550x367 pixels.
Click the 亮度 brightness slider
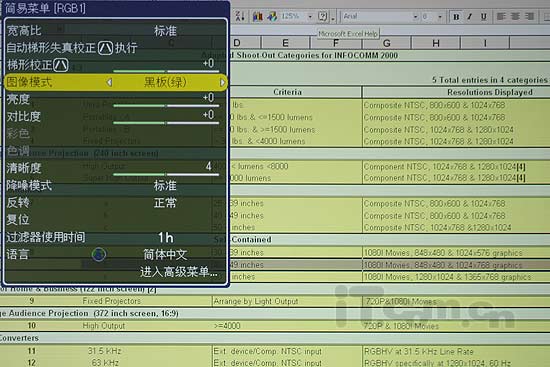click(x=166, y=105)
